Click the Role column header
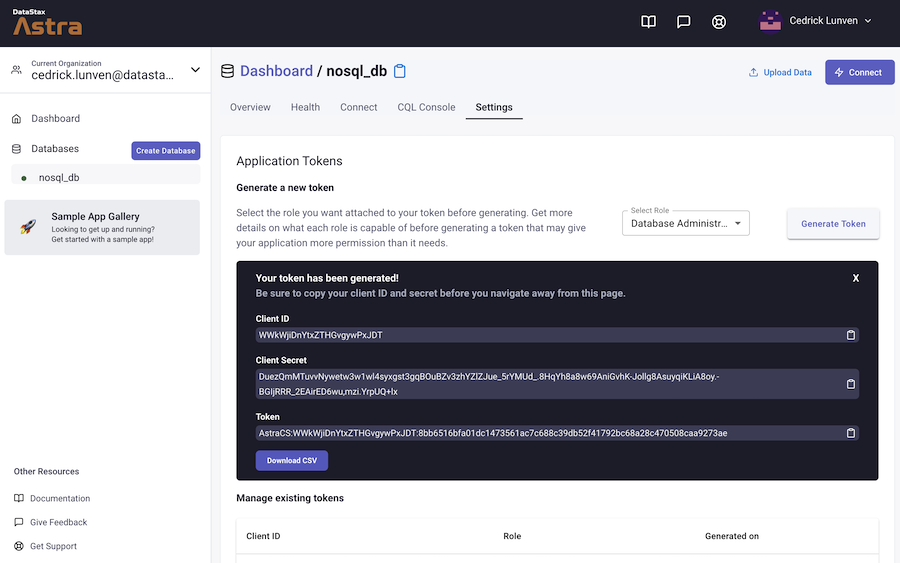 point(512,536)
